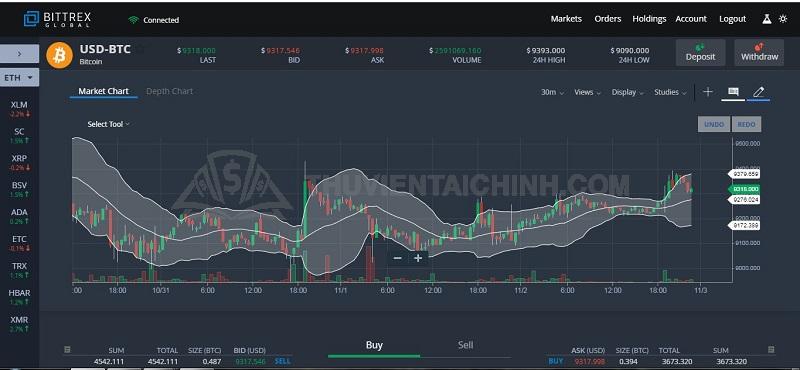Switch to the Market Chart tab
Screen dimensions: 800x370
pyautogui.click(x=104, y=91)
